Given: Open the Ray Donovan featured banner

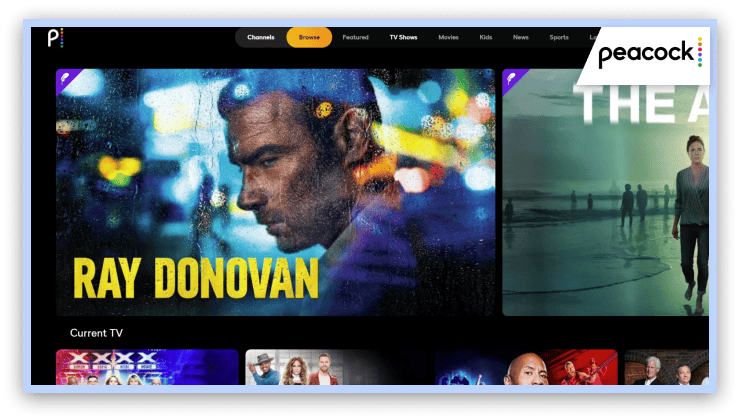Looking at the screenshot, I should tap(275, 190).
